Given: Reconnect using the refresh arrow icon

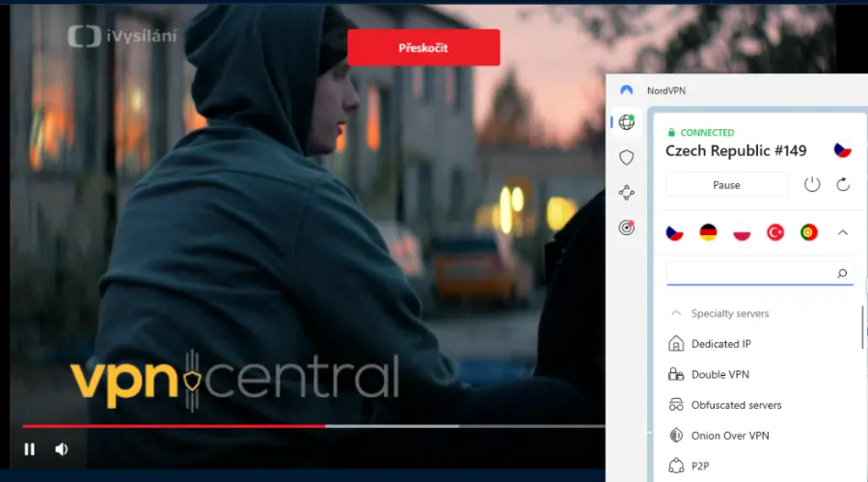Looking at the screenshot, I should (x=843, y=184).
